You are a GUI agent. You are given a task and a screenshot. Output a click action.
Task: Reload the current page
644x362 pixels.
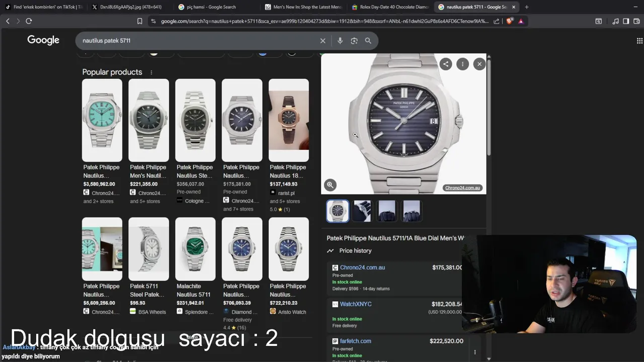coord(29,21)
